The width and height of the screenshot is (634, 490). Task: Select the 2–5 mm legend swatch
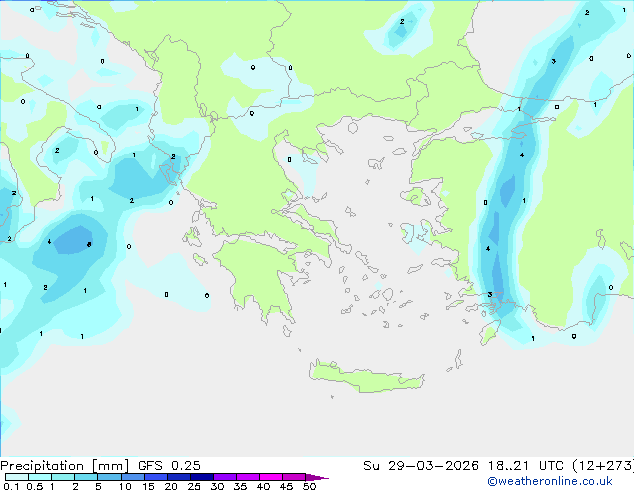click(86, 477)
